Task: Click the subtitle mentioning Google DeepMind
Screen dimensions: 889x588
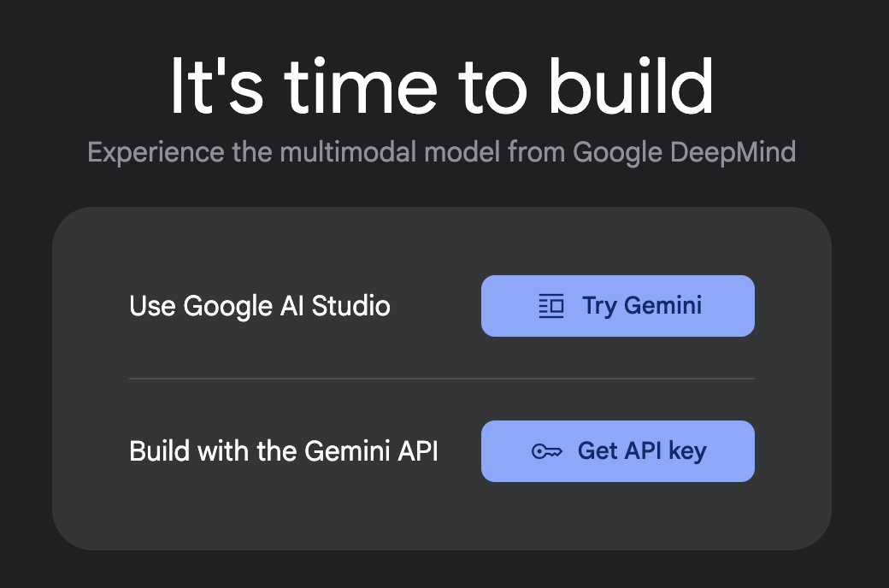Action: [442, 152]
